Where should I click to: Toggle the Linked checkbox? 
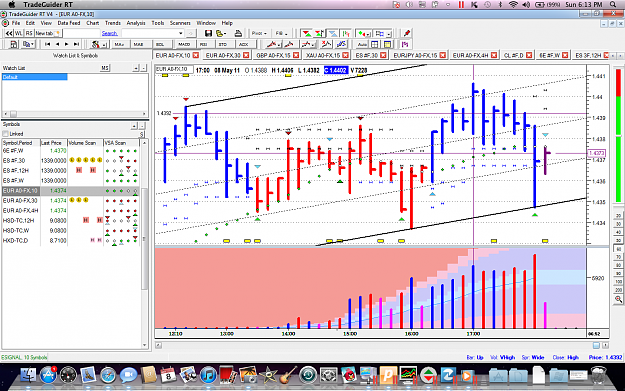[6, 134]
